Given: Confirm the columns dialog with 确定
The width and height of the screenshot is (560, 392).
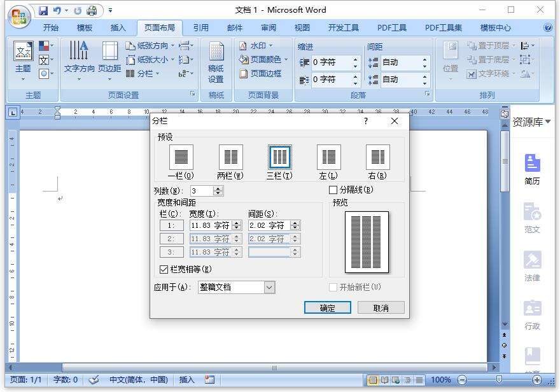Looking at the screenshot, I should click(328, 308).
